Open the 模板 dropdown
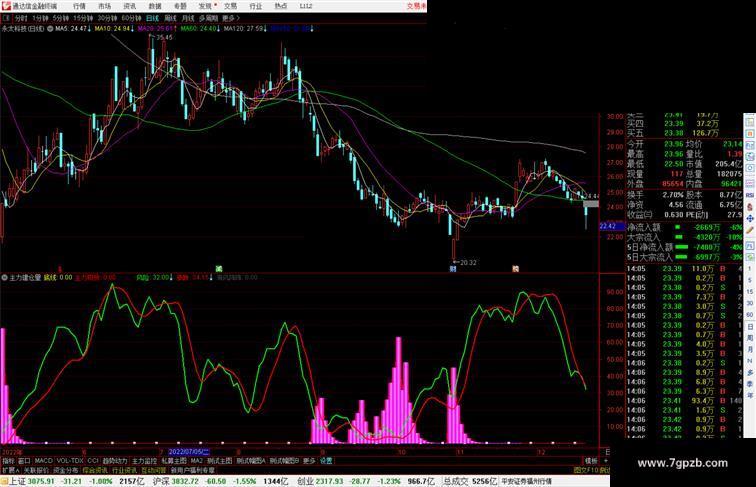This screenshot has width=756, height=487. (591, 461)
